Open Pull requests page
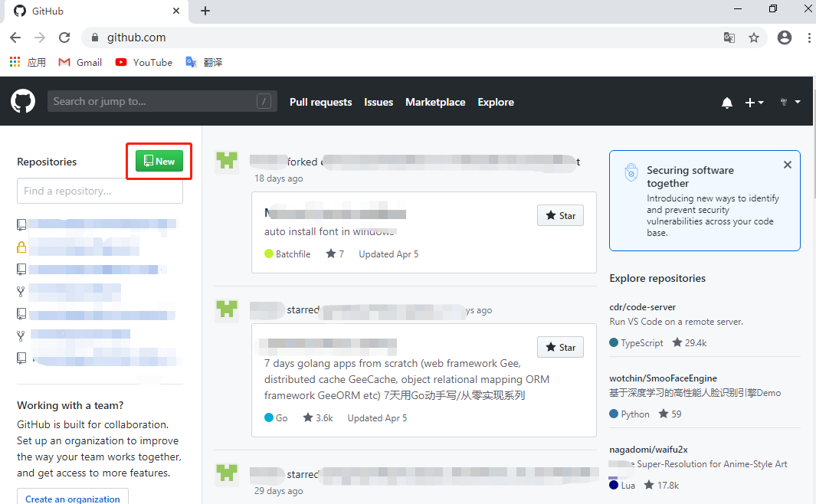Viewport: 816px width, 504px height. point(320,102)
